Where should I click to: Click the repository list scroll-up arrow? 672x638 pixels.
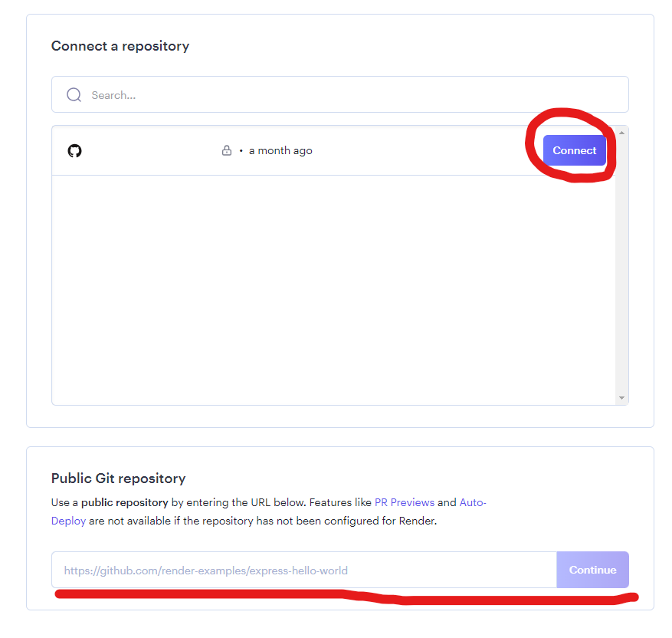point(621,133)
